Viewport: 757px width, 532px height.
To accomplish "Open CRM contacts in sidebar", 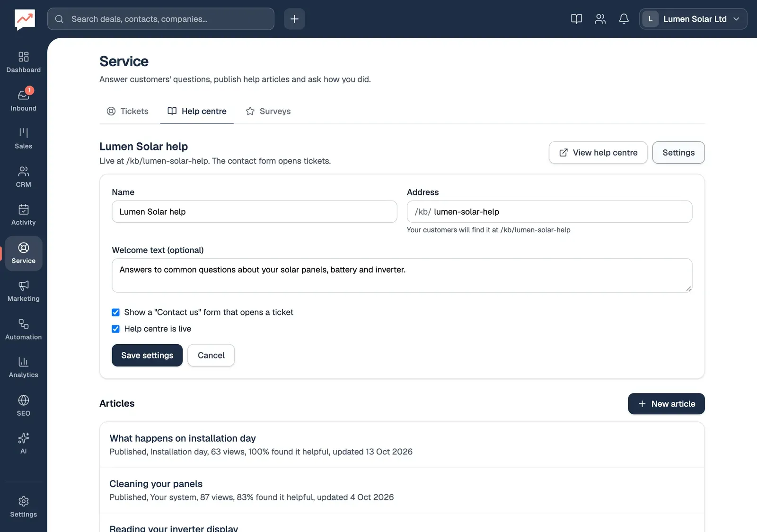I will (x=23, y=177).
